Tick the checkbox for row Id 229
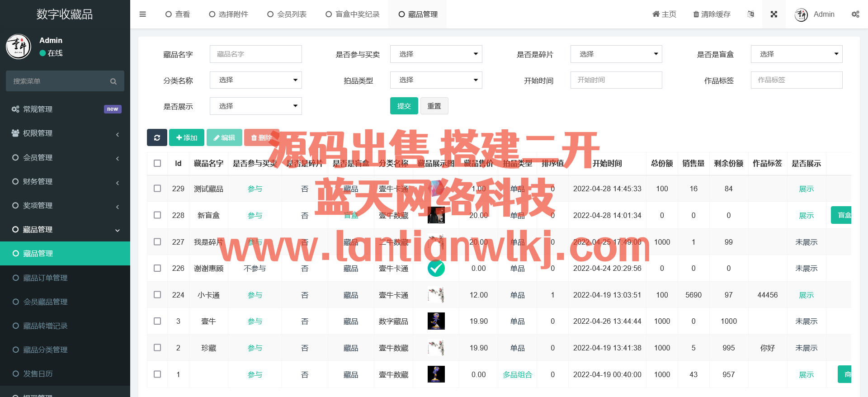868x397 pixels. 157,189
